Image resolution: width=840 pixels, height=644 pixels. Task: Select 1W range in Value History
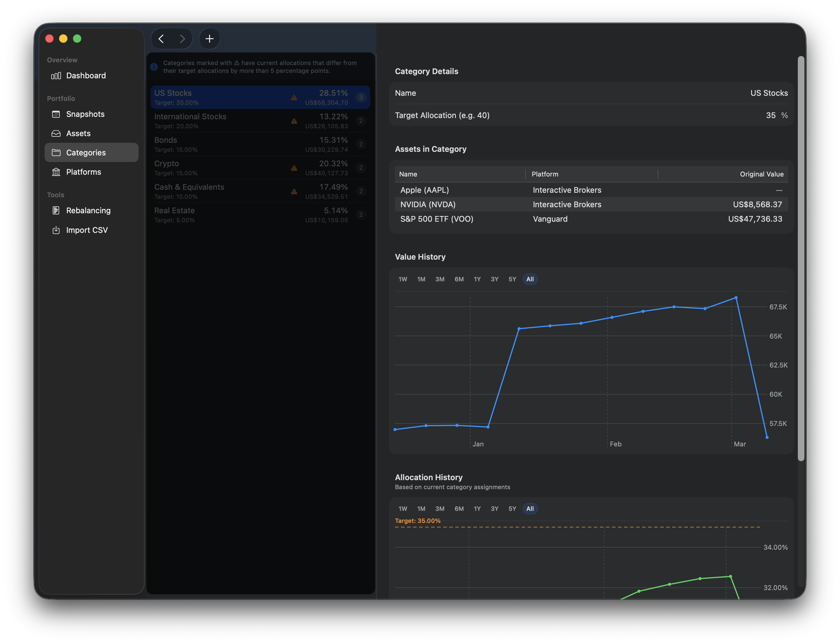403,279
